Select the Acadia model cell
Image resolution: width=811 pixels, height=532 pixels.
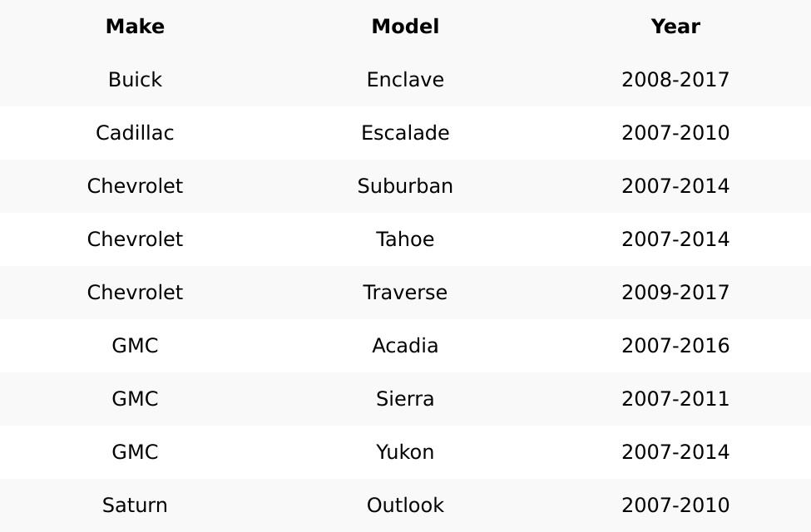[x=405, y=346]
